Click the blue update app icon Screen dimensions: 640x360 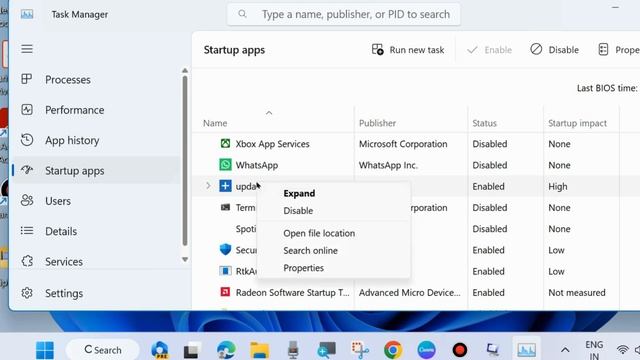(225, 186)
